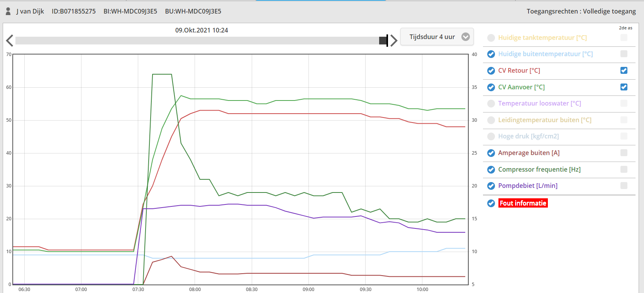Click the CV Retour legend label
Image resolution: width=644 pixels, height=293 pixels.
(519, 70)
